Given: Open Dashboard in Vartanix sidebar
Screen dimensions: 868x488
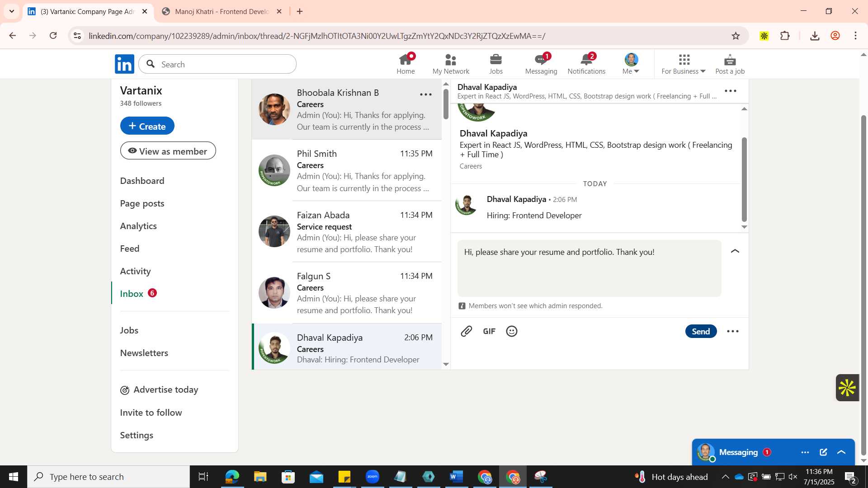Looking at the screenshot, I should tap(142, 181).
